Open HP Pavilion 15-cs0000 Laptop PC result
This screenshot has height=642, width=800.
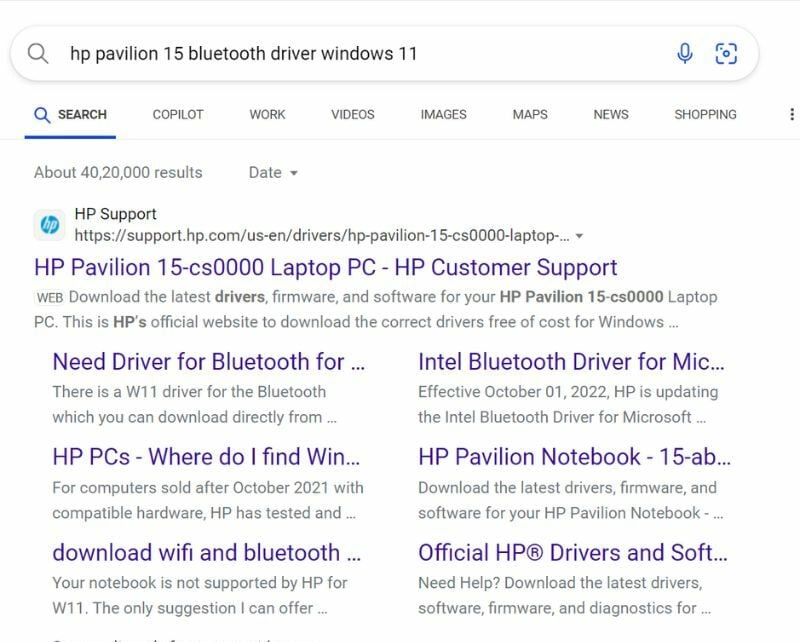pyautogui.click(x=326, y=267)
